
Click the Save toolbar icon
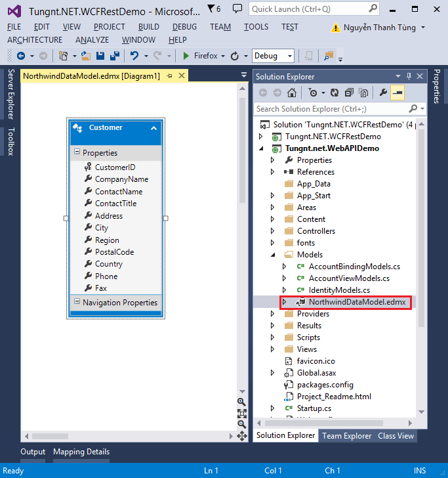(100, 56)
